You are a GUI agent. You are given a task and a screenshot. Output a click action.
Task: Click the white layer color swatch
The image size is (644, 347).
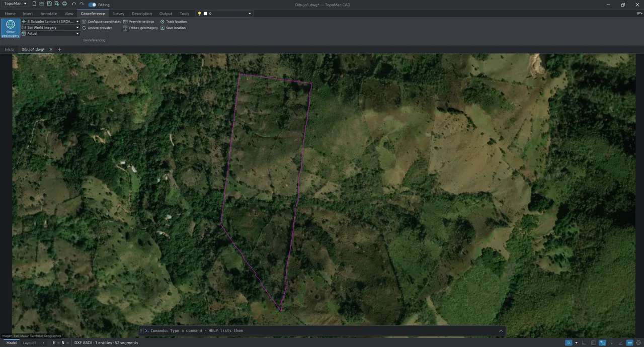point(205,14)
